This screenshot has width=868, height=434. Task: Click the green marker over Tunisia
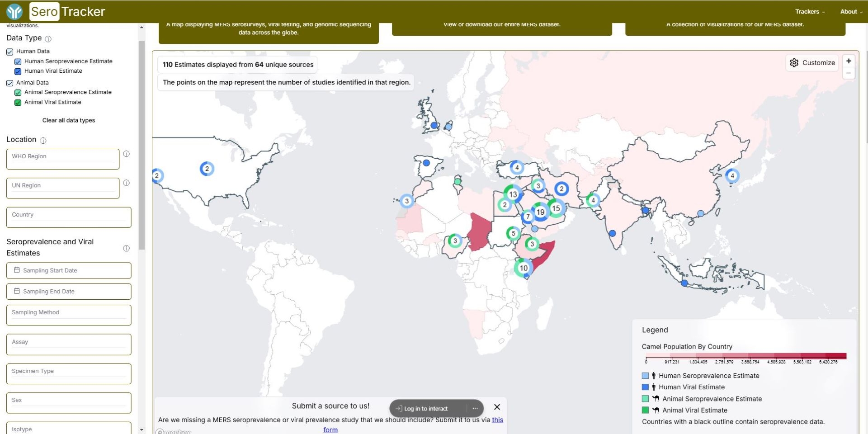point(458,181)
